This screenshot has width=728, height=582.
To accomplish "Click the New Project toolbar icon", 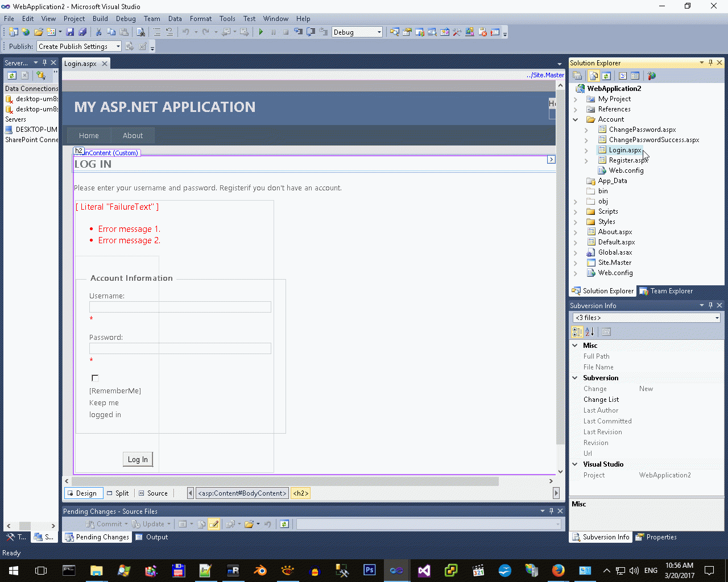I will tap(13, 32).
